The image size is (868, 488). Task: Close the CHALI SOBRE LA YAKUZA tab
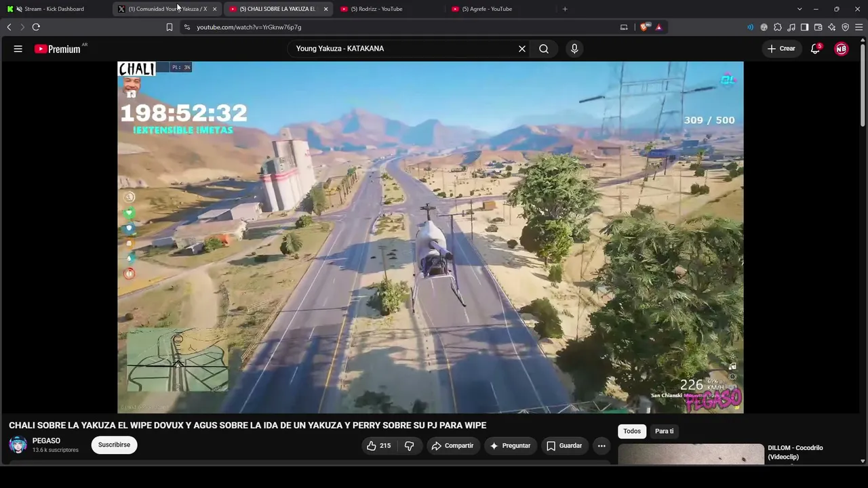pyautogui.click(x=325, y=9)
